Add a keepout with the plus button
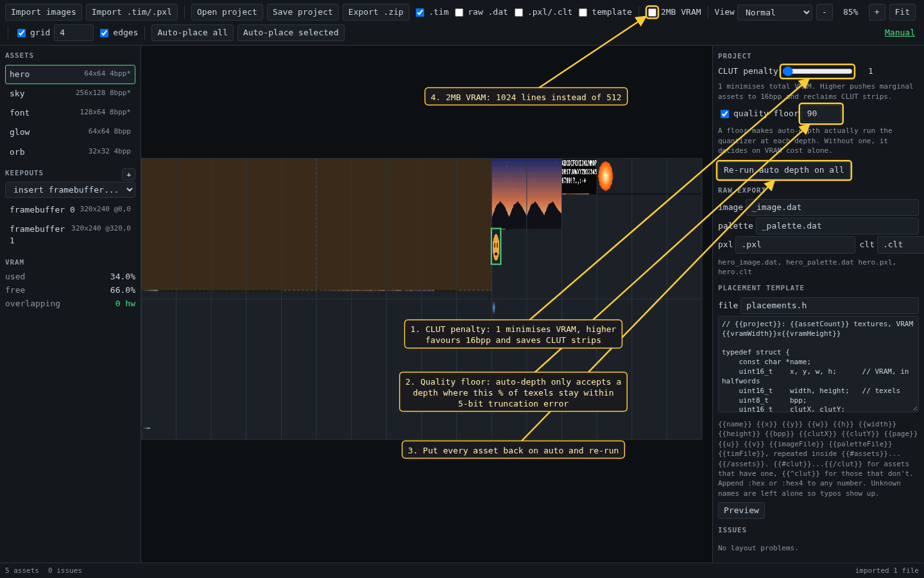This screenshot has height=578, width=924. pos(128,174)
